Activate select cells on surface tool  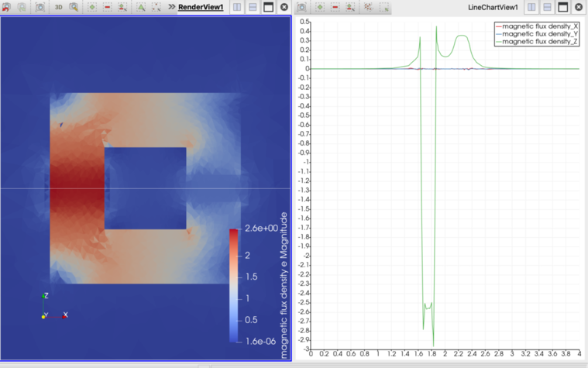coord(141,7)
